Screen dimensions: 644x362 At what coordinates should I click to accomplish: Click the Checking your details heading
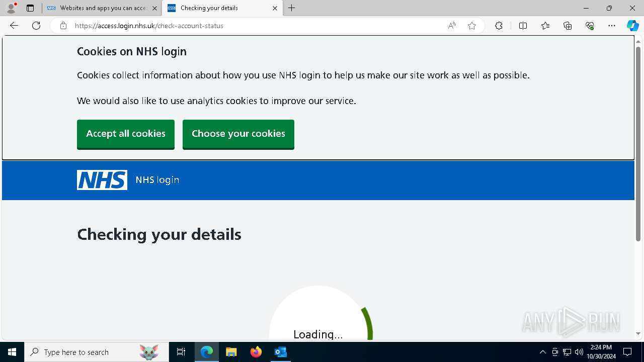159,234
